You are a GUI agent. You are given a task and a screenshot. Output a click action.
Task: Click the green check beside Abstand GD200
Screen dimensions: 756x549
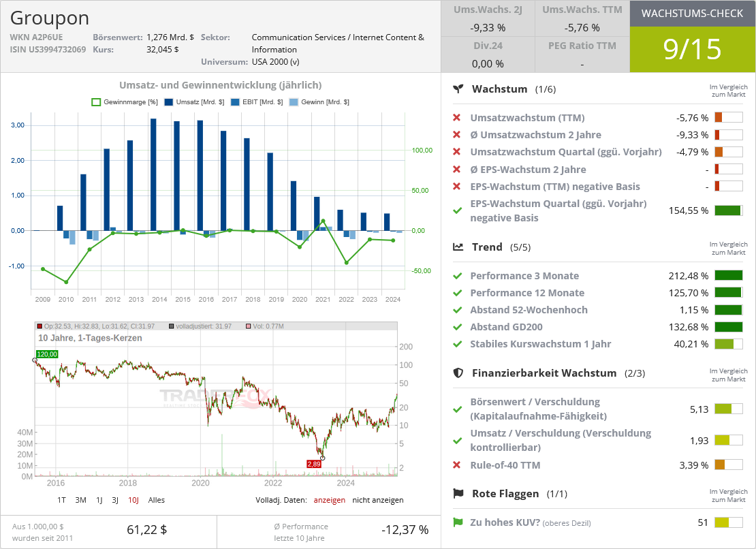point(458,327)
